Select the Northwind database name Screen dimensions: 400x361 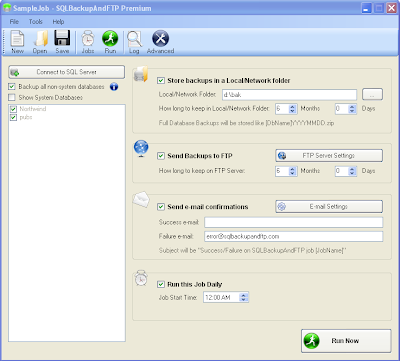(x=33, y=109)
